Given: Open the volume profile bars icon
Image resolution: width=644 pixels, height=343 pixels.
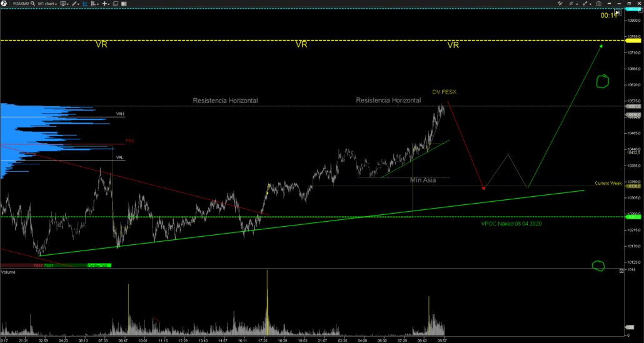Looking at the screenshot, I should point(94,3).
